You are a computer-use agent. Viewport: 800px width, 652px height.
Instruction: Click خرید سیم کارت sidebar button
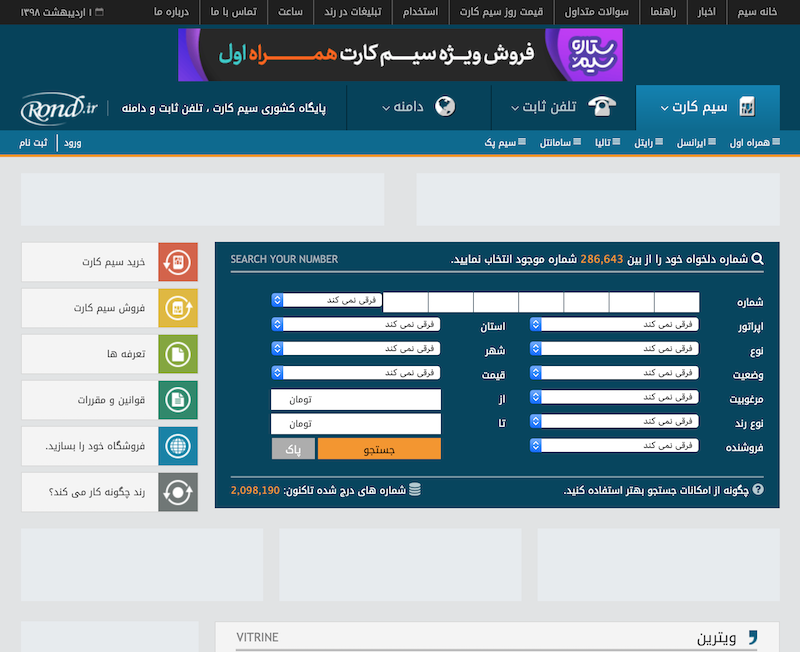(110, 262)
